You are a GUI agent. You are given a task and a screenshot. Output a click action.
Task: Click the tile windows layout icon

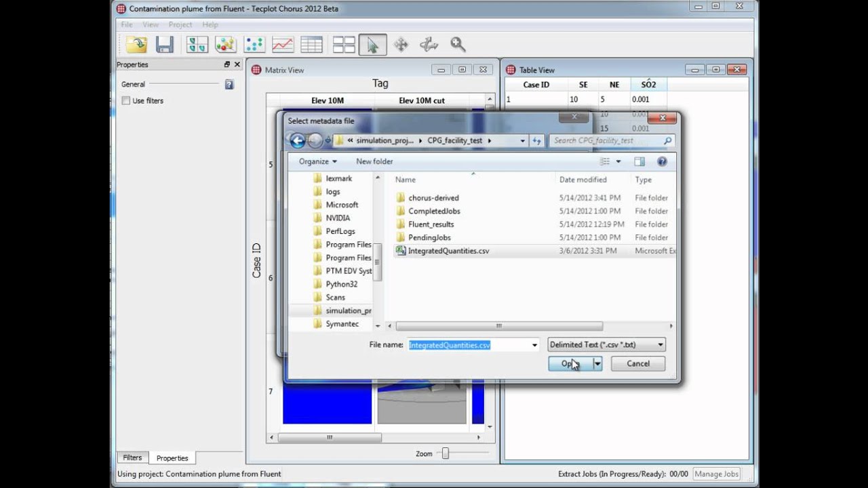coord(344,45)
